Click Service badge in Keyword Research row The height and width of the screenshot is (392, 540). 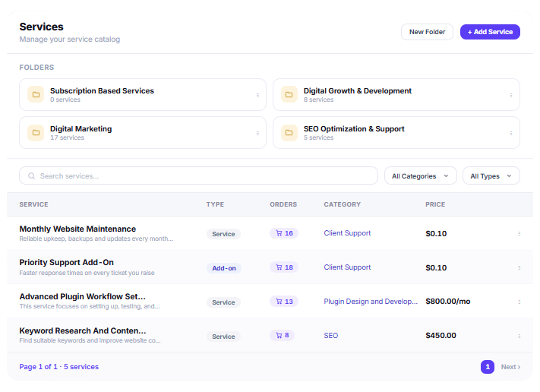[x=223, y=337]
